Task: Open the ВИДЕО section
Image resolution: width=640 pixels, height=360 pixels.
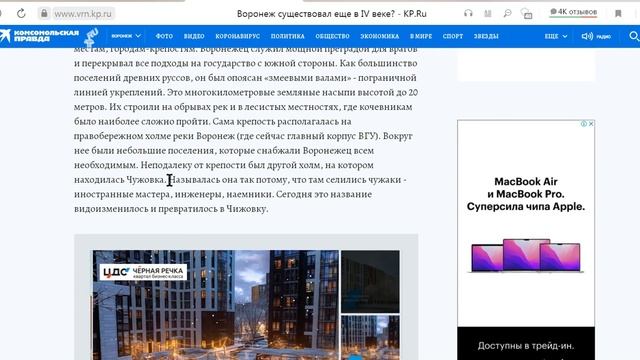Action: [x=194, y=36]
